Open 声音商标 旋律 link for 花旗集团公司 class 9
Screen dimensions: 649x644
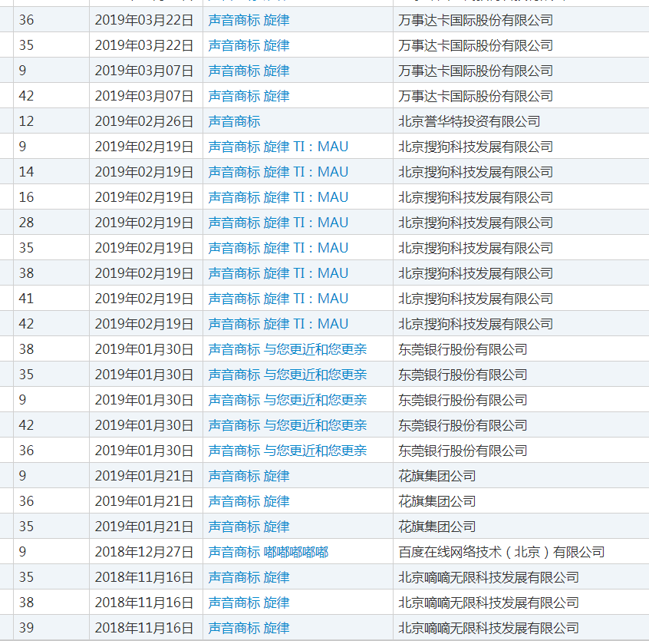point(249,475)
